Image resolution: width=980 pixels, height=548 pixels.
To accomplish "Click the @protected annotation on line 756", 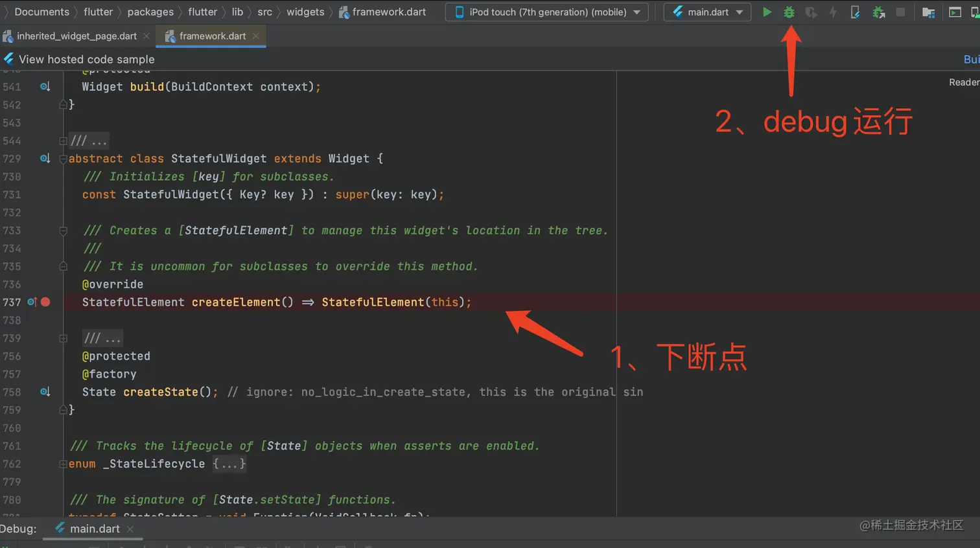I will (116, 356).
